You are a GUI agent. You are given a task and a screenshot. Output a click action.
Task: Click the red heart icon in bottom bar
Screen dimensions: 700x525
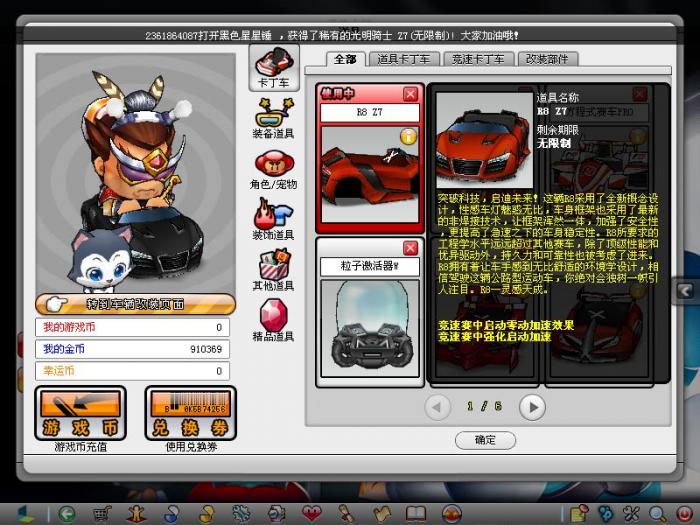pyautogui.click(x=311, y=514)
